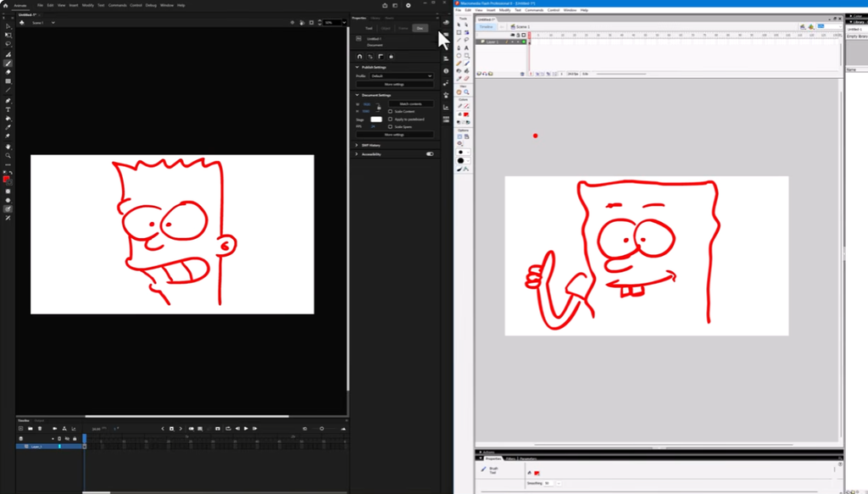Click More settings under Document Settings
The image size is (868, 494).
click(395, 135)
